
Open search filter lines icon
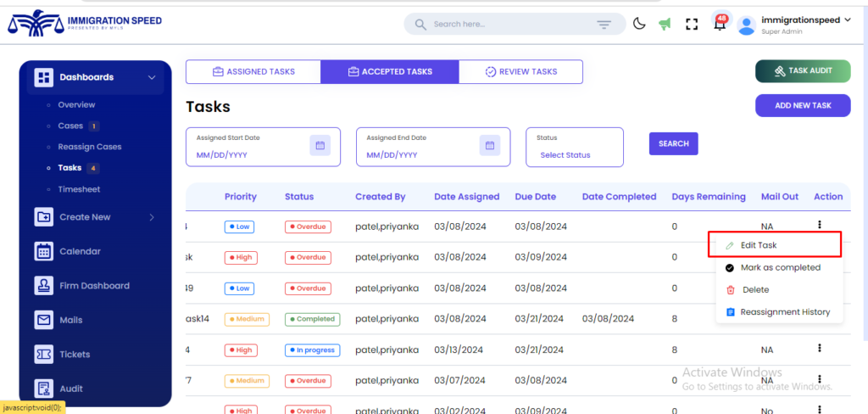pyautogui.click(x=604, y=25)
